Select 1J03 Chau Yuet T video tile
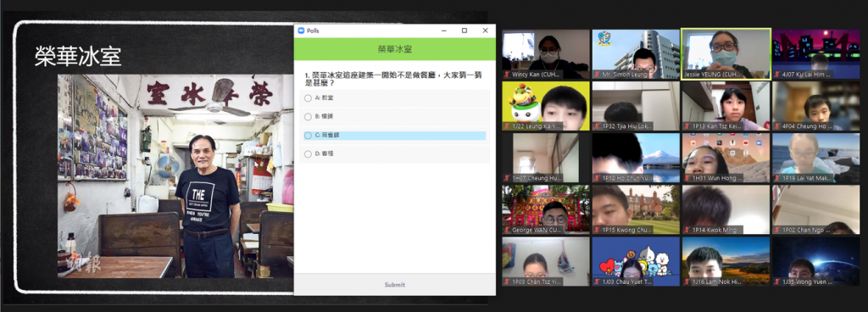The image size is (868, 312). pos(636,262)
